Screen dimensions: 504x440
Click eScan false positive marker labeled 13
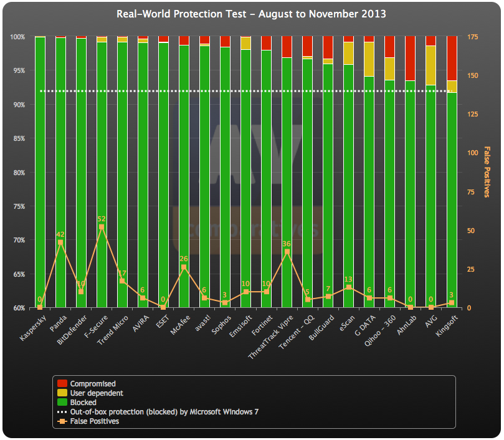point(348,287)
